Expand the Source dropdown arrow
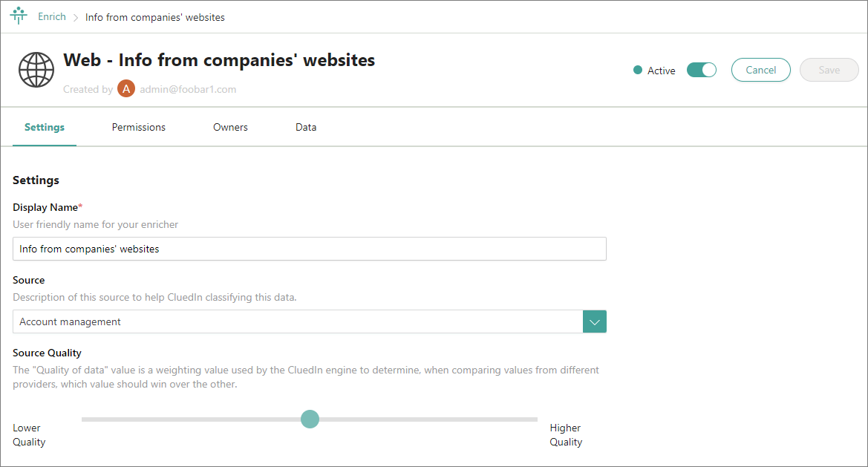868x467 pixels. [595, 321]
